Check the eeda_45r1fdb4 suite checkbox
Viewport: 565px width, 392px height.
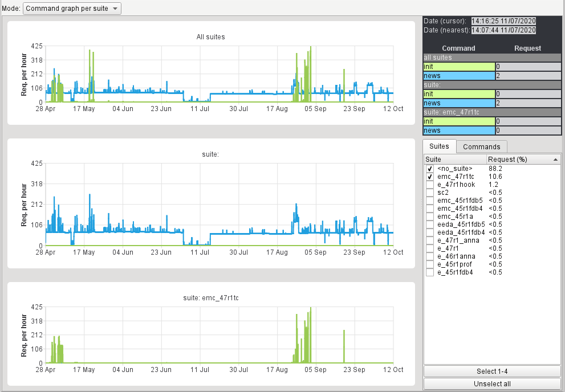tap(430, 233)
